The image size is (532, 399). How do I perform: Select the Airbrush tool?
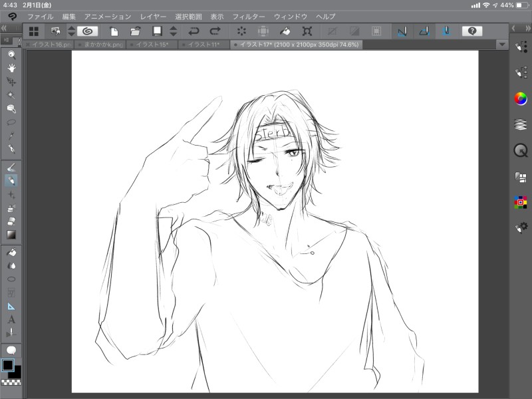[11, 208]
